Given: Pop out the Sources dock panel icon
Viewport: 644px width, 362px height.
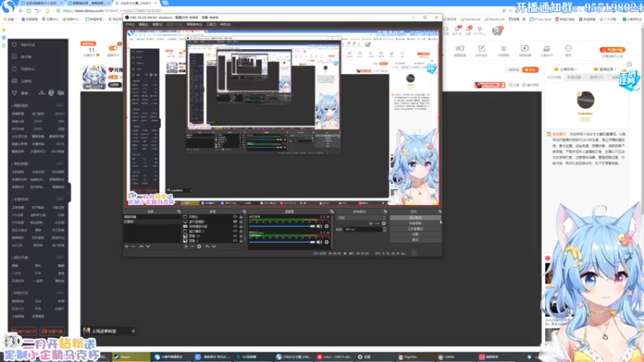Looking at the screenshot, I should pos(244,212).
